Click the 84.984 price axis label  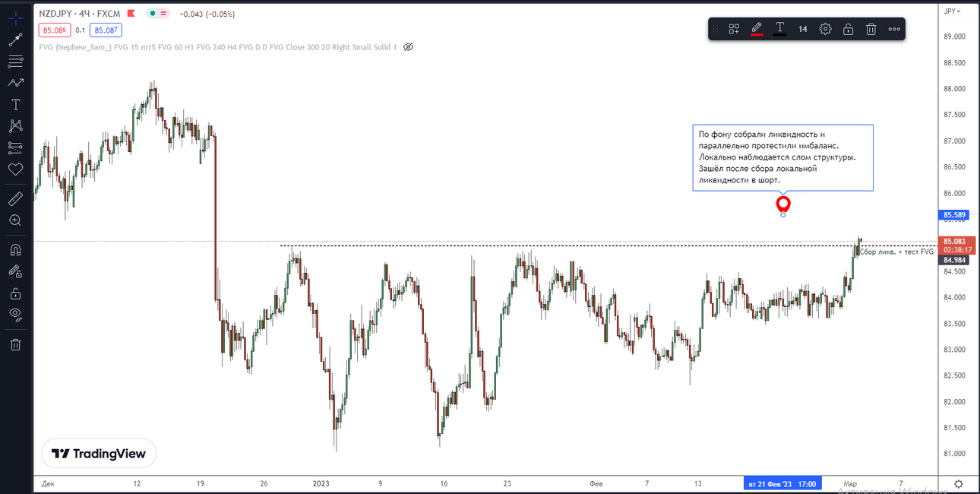tap(954, 260)
